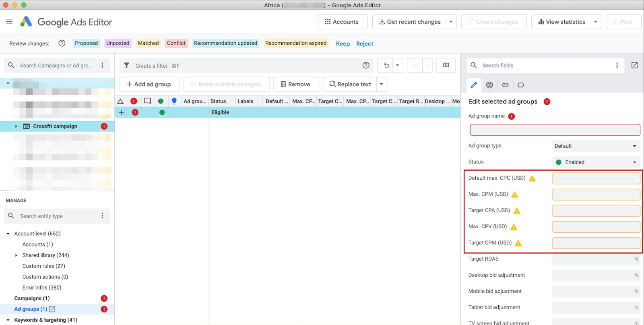Toggle the Proposed review filter
This screenshot has width=644, height=325.
tap(86, 43)
